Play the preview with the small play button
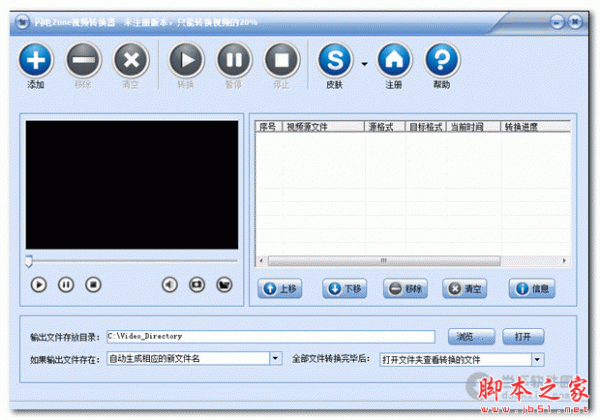 (39, 285)
